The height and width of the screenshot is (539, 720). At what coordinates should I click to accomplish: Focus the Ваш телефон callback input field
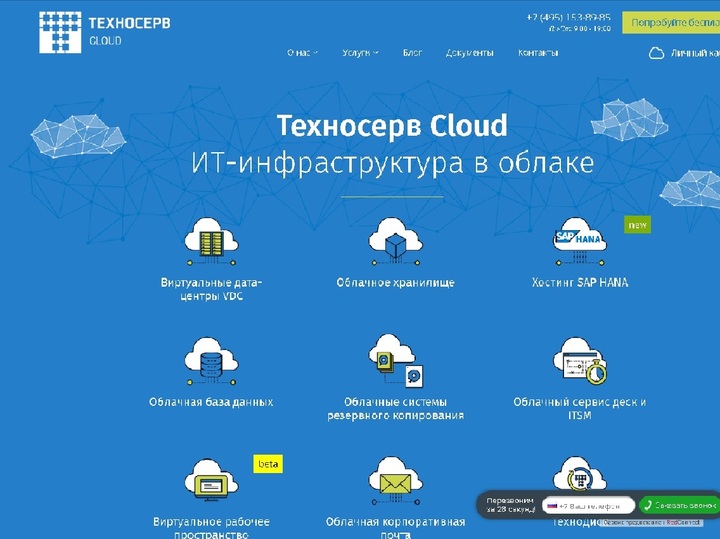[x=588, y=506]
